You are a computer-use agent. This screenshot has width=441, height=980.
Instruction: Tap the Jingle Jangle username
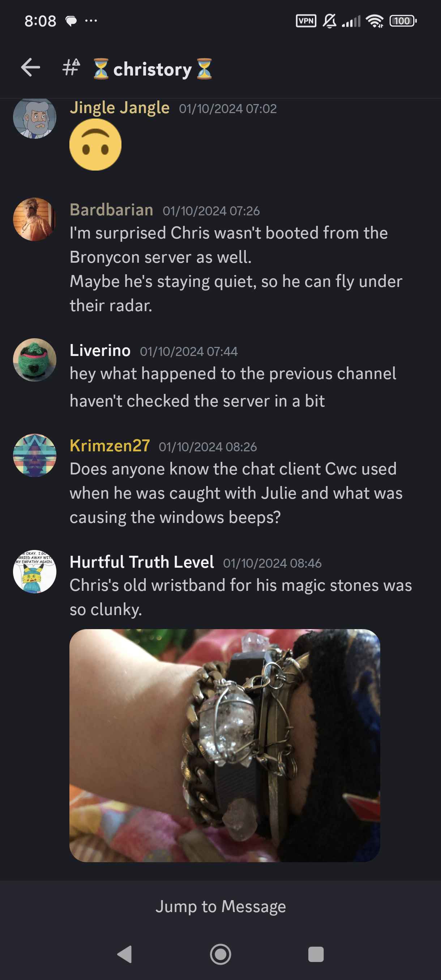pyautogui.click(x=120, y=108)
